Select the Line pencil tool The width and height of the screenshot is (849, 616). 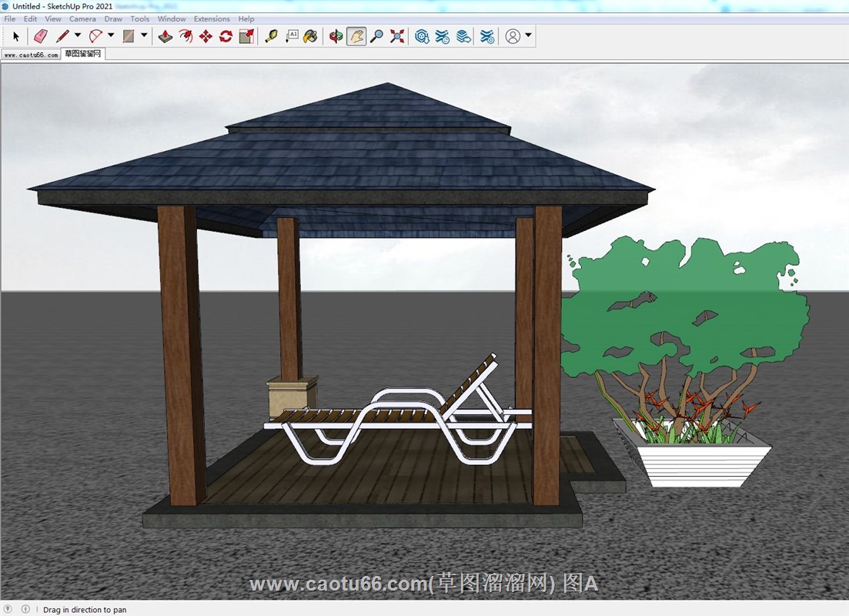point(63,36)
